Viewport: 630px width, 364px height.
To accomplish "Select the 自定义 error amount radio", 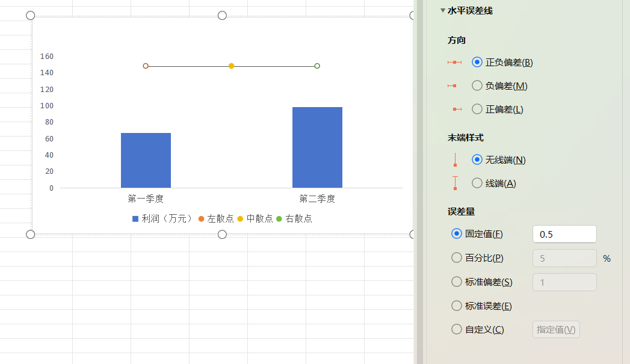I will tap(456, 329).
